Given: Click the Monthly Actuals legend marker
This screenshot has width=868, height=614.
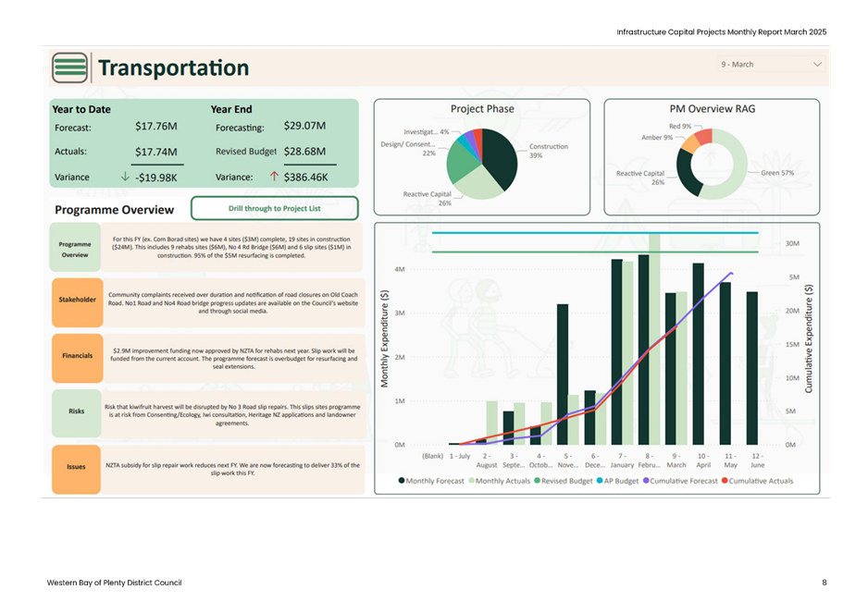Looking at the screenshot, I should tap(470, 482).
